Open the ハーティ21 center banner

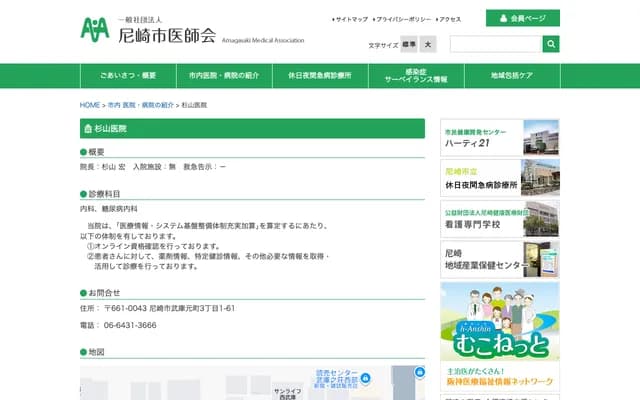click(x=500, y=137)
